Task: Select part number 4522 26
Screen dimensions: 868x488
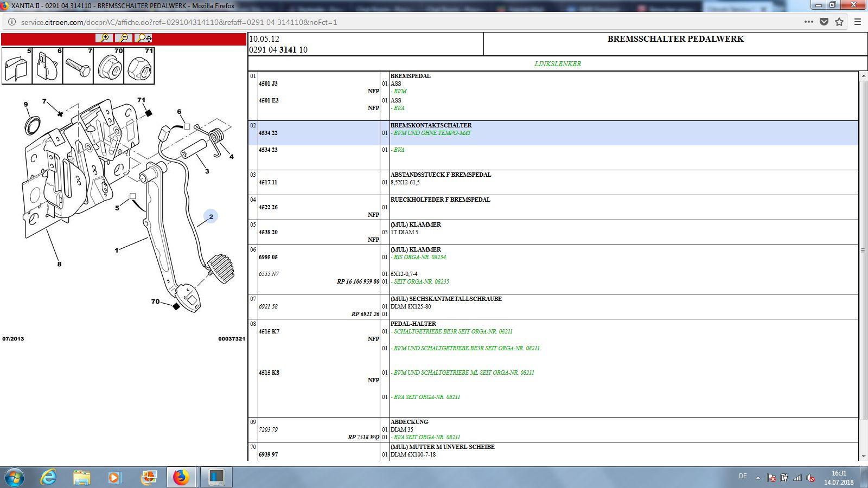Action: pos(268,208)
